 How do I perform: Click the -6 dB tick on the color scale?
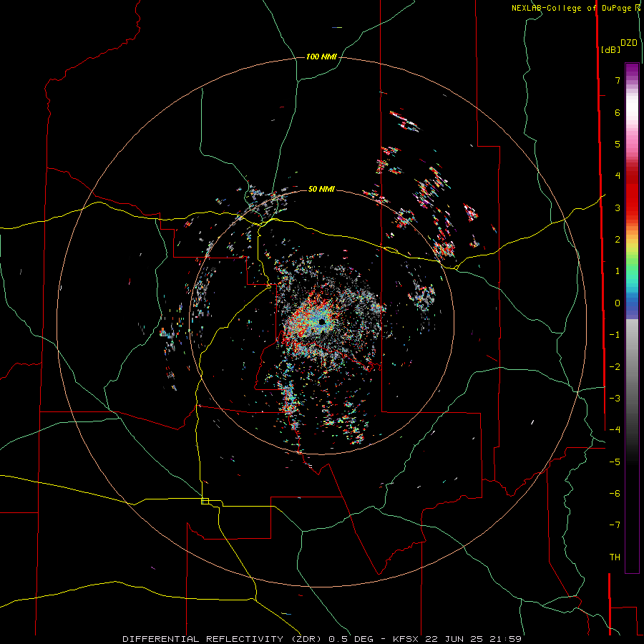(615, 494)
